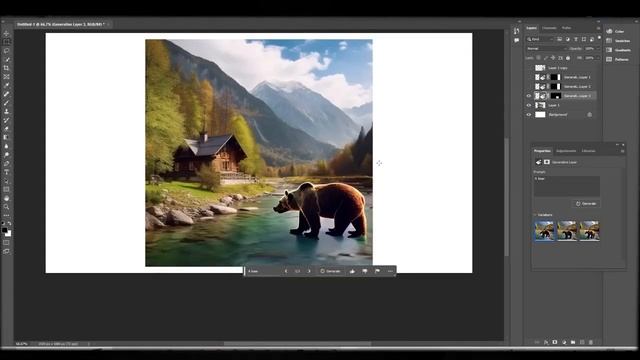The image size is (640, 360).
Task: Click the background color swatch
Action: (x=9, y=234)
